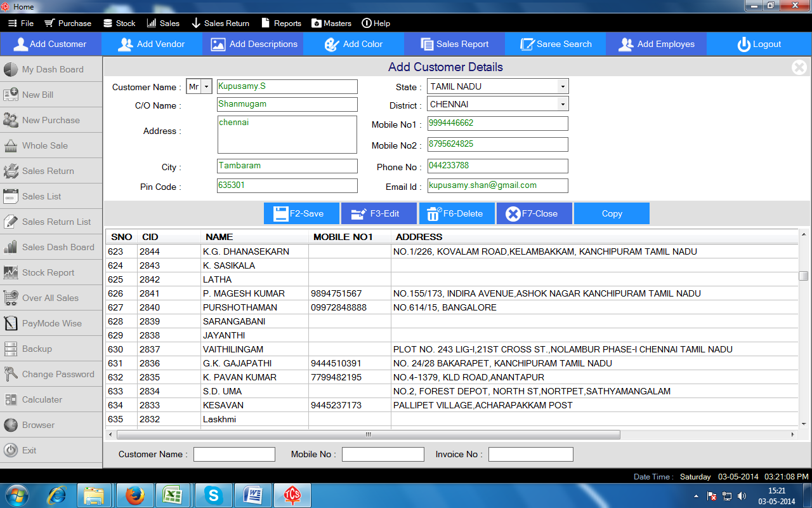Image resolution: width=812 pixels, height=508 pixels.
Task: Open the Reports menu
Action: pyautogui.click(x=281, y=23)
